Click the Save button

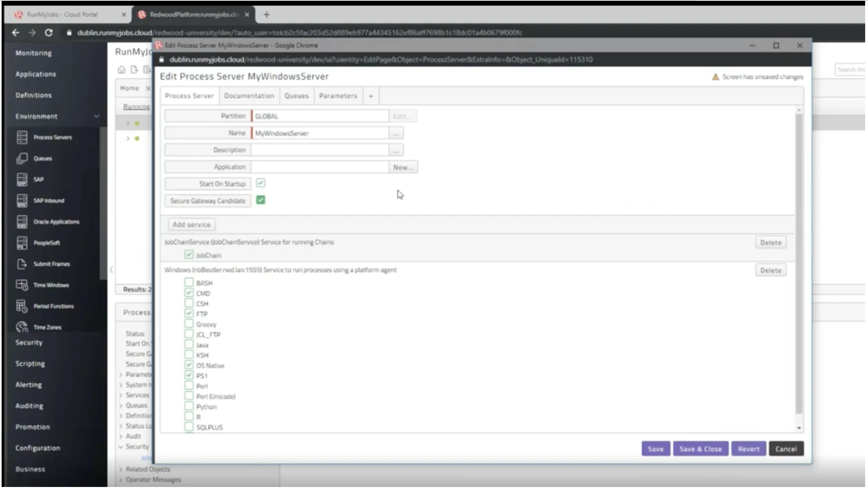(x=655, y=449)
